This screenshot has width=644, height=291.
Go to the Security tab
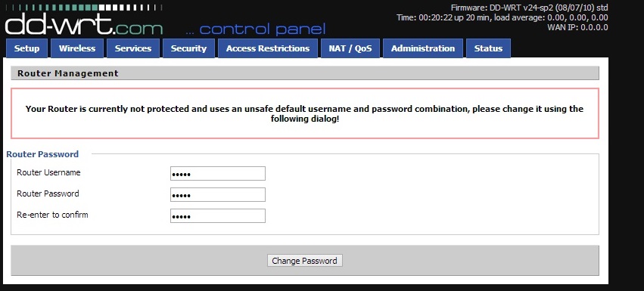coord(188,48)
